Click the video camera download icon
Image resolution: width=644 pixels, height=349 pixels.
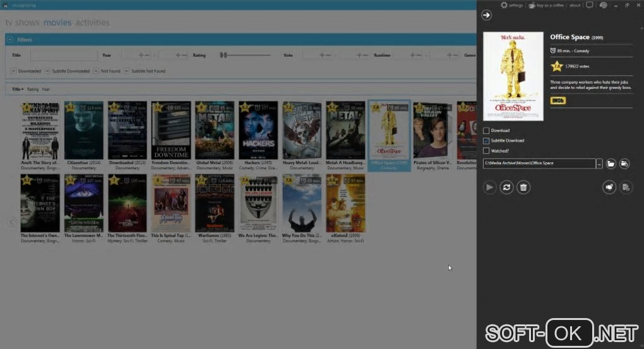[x=609, y=187]
